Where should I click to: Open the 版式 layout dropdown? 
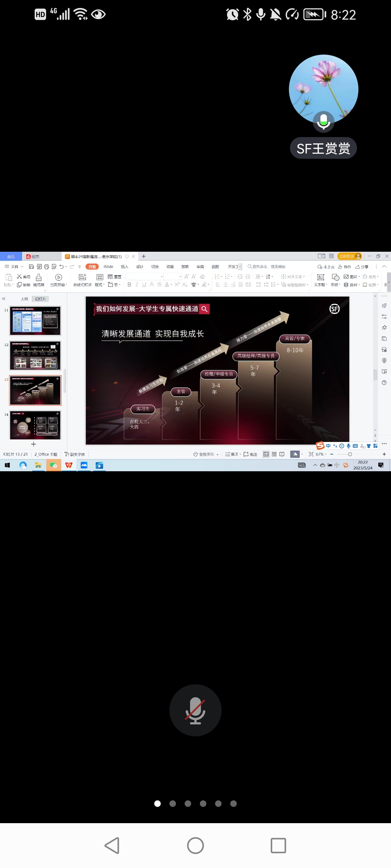[100, 285]
